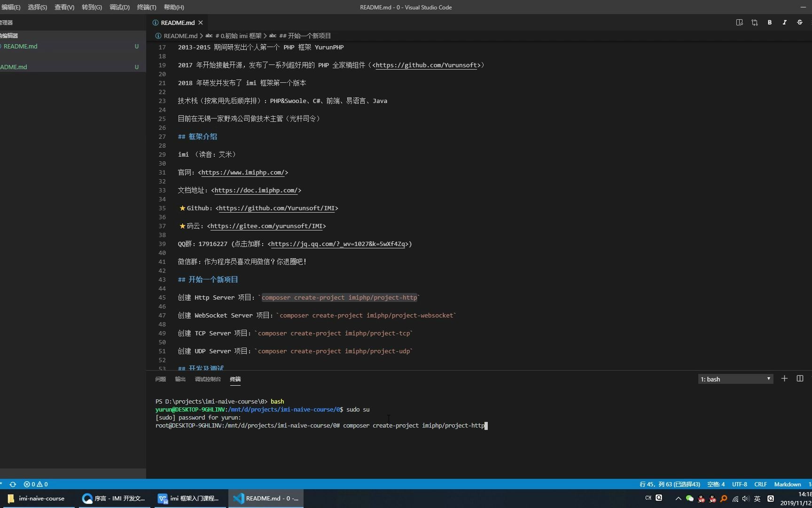Switch to the 问题 panel tab
This screenshot has height=508, width=812.
[x=161, y=379]
